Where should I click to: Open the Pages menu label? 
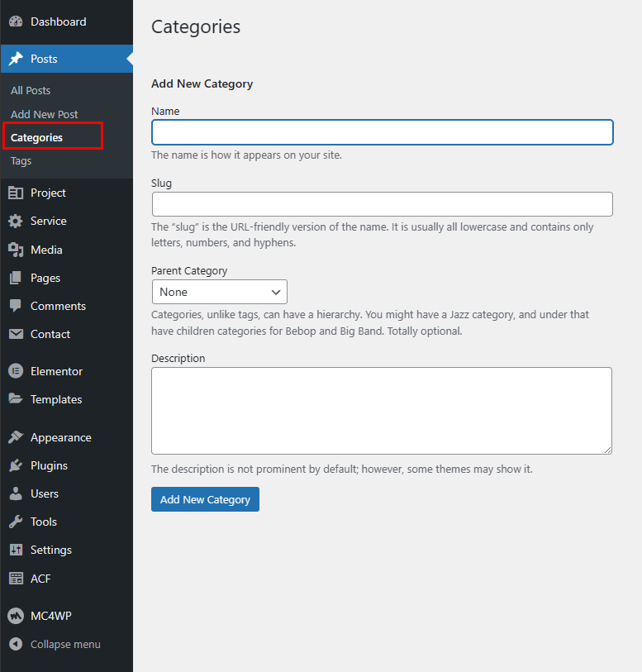pos(45,278)
